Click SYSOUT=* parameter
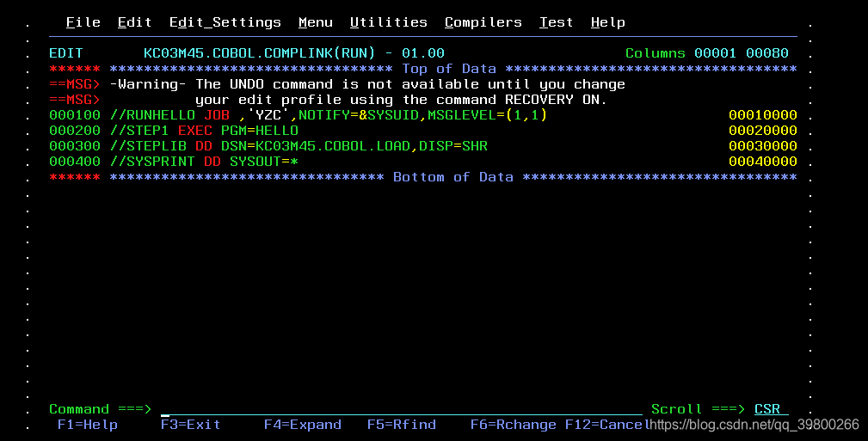The image size is (868, 441). [264, 162]
